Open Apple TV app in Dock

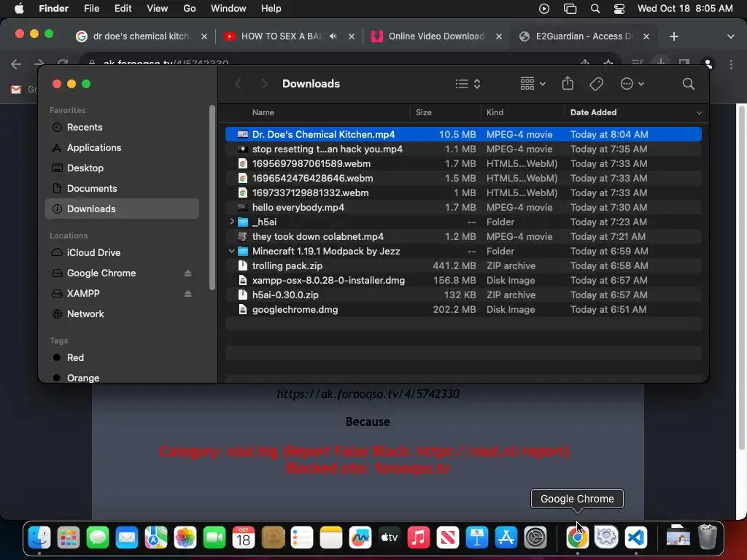[390, 537]
